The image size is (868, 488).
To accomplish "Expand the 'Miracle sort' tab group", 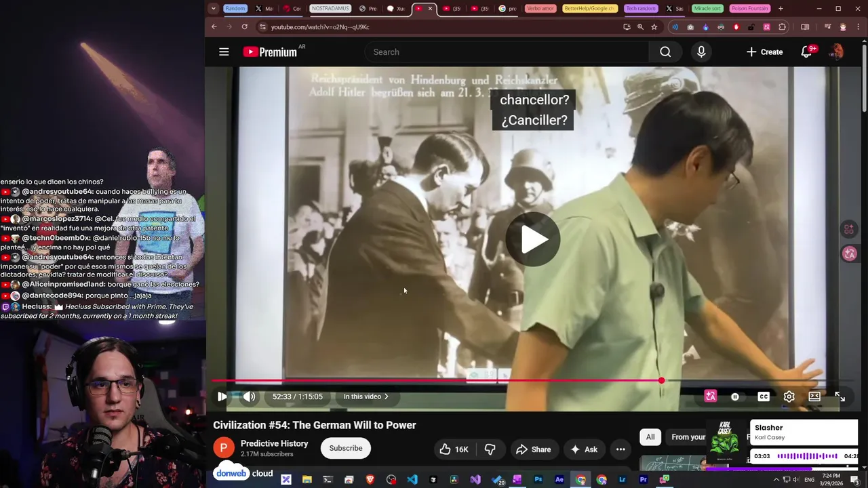I will 707,9.
